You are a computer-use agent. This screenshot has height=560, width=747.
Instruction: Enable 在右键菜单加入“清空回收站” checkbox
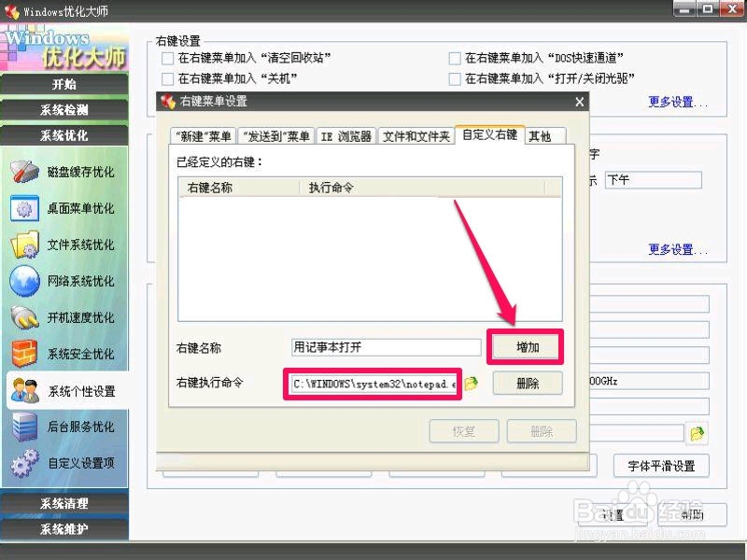(x=167, y=59)
